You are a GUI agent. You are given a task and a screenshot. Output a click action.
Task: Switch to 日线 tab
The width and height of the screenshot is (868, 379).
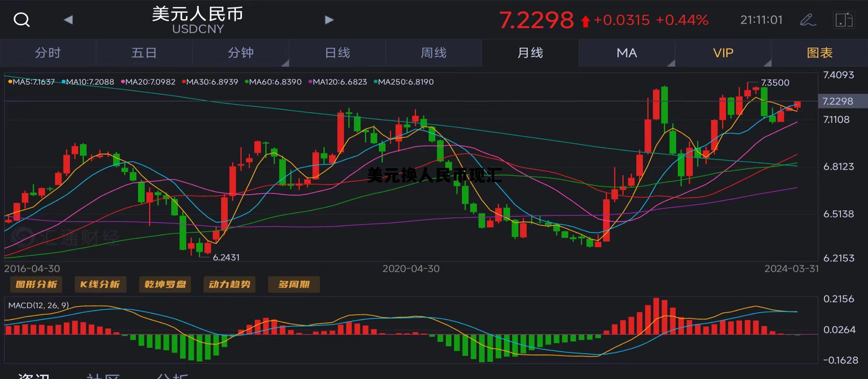(337, 53)
